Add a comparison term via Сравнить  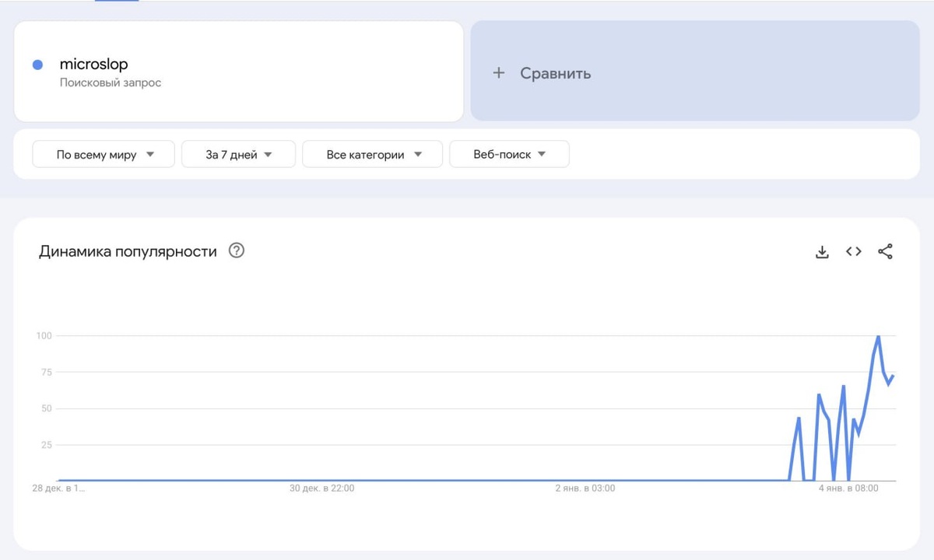(695, 72)
